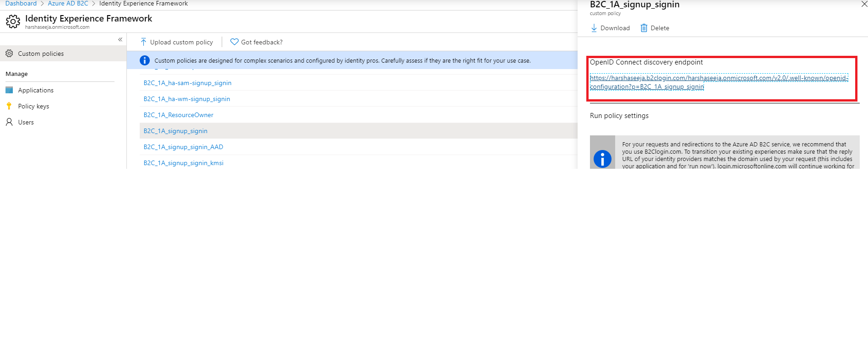
Task: Go to Dashboard breadcrumb
Action: coord(21,3)
